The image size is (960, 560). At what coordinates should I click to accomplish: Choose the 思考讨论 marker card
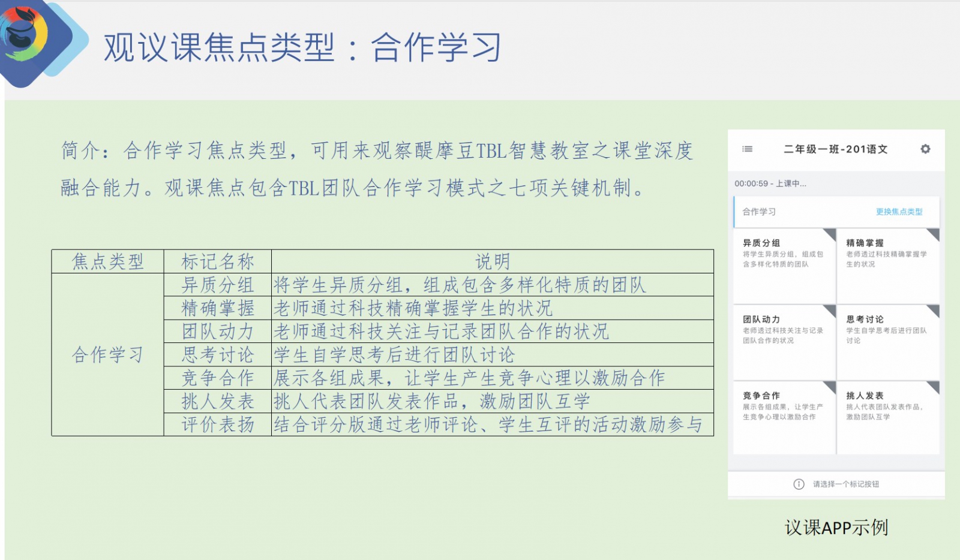[887, 342]
